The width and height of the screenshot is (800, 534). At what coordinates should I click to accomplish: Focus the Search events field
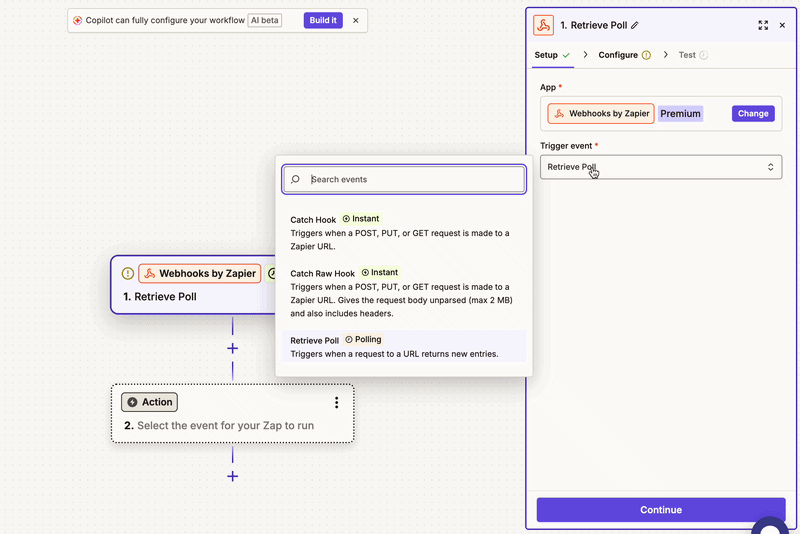[404, 180]
